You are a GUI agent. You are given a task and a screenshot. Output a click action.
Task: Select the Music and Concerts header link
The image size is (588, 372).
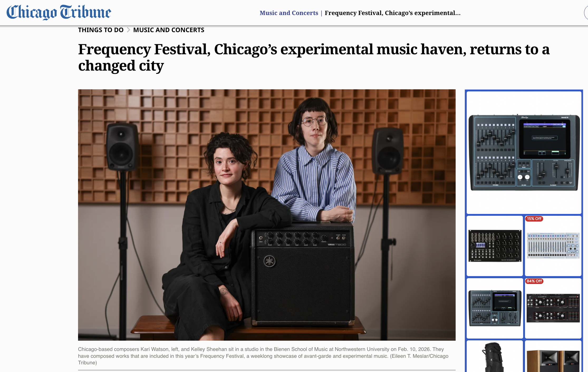coord(289,13)
